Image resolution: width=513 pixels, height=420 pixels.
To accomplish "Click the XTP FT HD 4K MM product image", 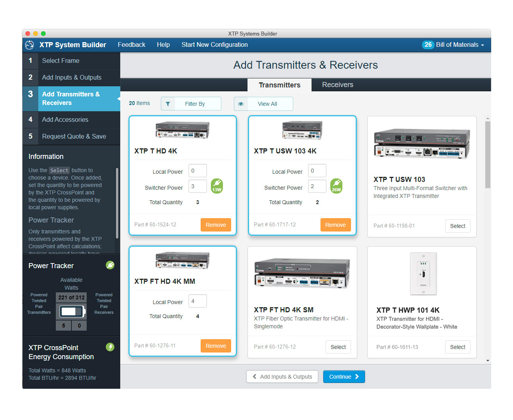I will point(182,260).
